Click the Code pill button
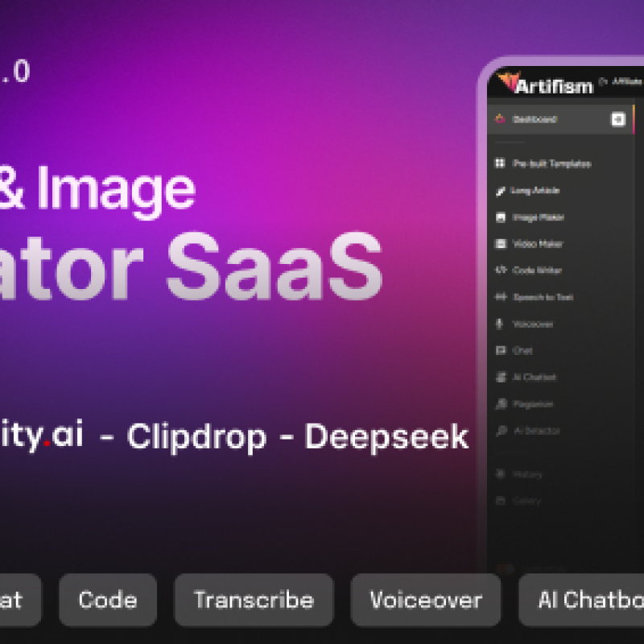The width and height of the screenshot is (644, 644). tap(108, 600)
